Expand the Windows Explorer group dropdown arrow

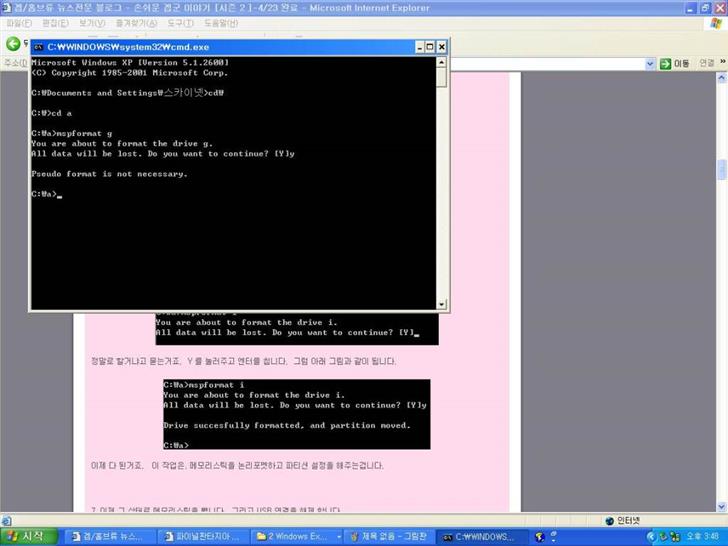[339, 537]
